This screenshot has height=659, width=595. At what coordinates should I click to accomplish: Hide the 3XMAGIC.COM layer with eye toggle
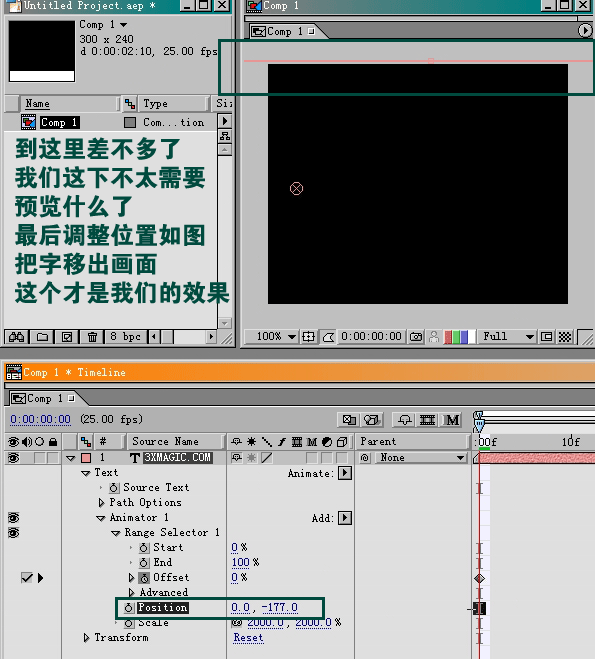point(13,458)
